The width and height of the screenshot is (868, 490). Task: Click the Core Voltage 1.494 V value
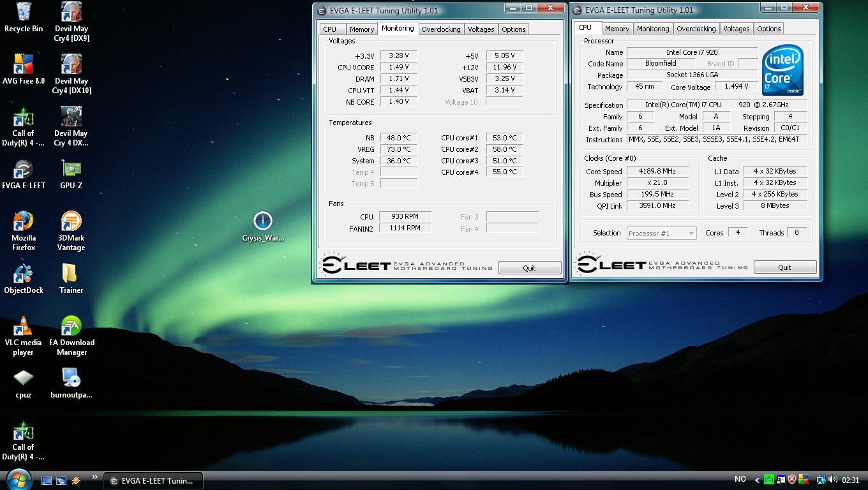point(736,87)
